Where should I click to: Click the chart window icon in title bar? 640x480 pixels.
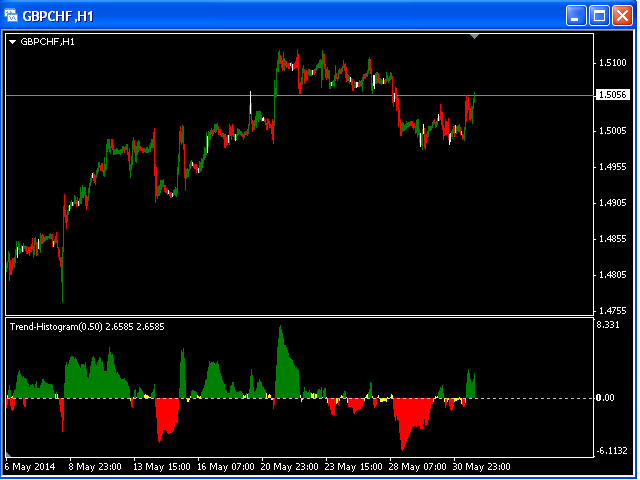pyautogui.click(x=11, y=16)
